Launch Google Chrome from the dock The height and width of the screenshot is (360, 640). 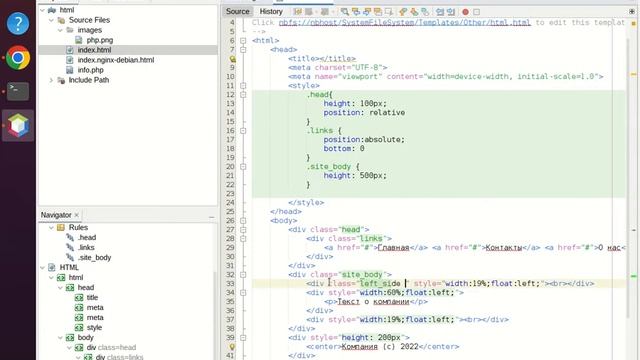pos(18,58)
